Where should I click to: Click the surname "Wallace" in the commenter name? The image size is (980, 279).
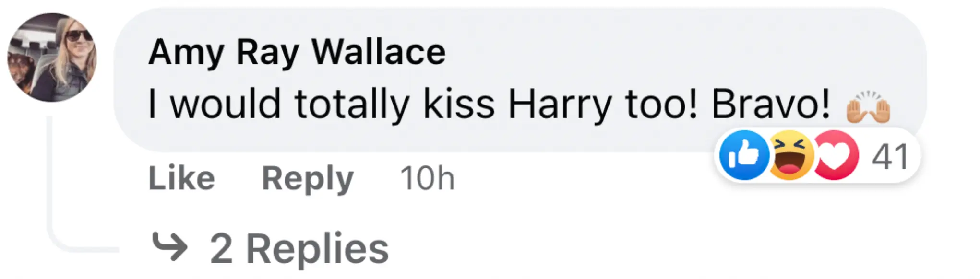point(378,52)
